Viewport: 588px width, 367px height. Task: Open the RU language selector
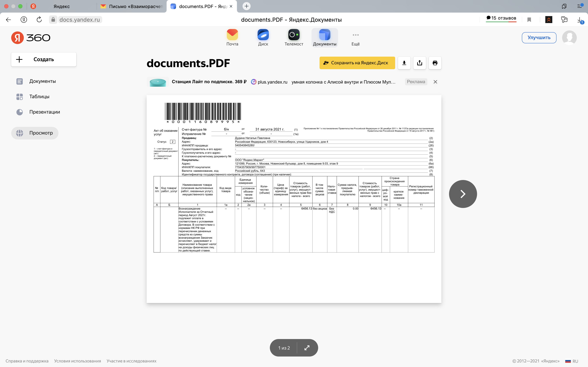click(572, 361)
